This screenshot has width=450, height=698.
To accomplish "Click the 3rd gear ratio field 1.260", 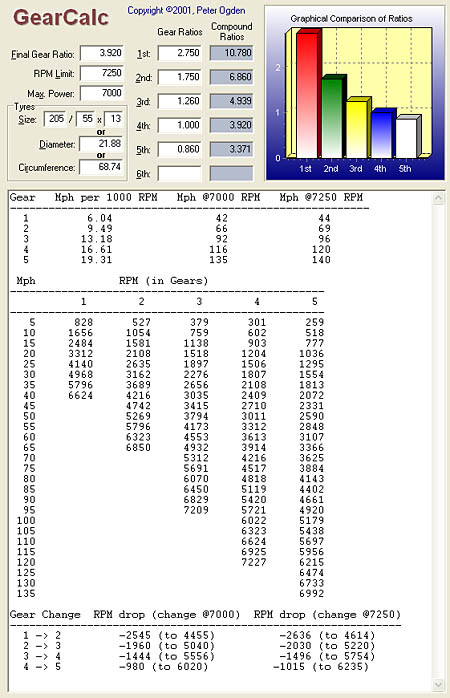I will click(179, 101).
